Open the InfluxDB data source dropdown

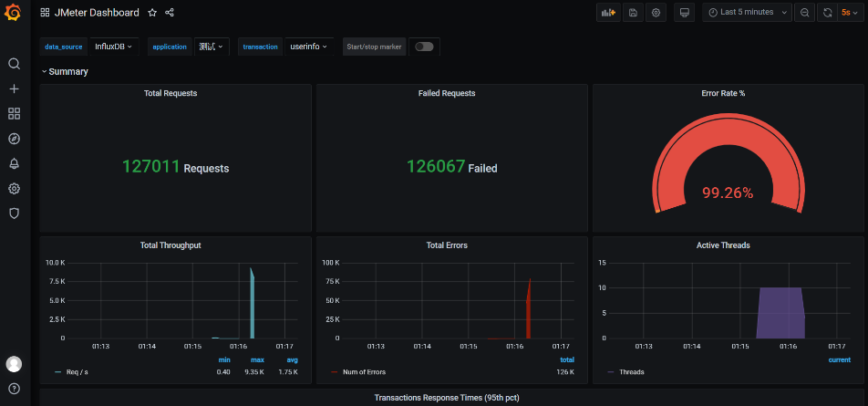click(113, 47)
